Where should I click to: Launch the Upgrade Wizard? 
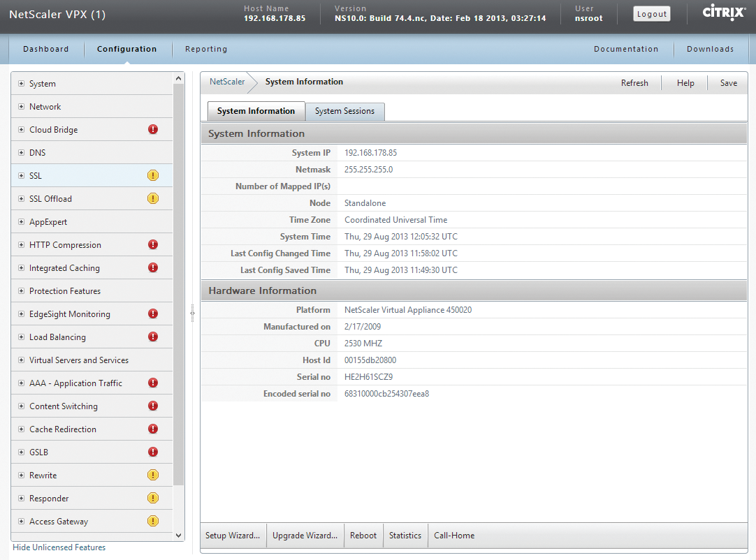pyautogui.click(x=305, y=536)
